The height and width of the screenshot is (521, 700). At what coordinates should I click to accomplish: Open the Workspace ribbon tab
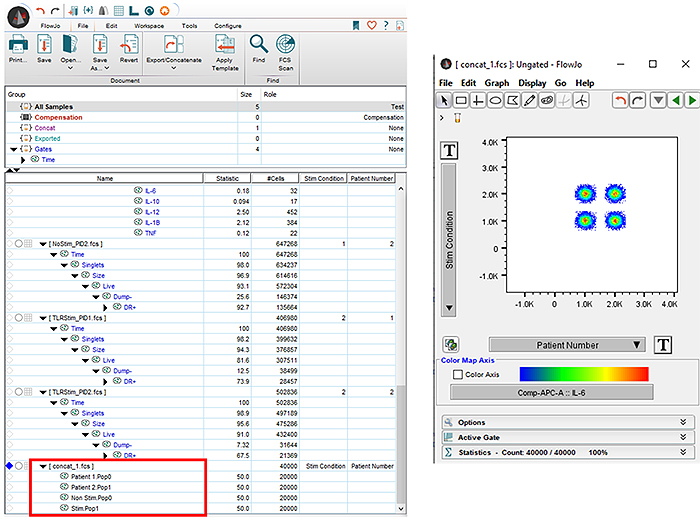pos(149,24)
